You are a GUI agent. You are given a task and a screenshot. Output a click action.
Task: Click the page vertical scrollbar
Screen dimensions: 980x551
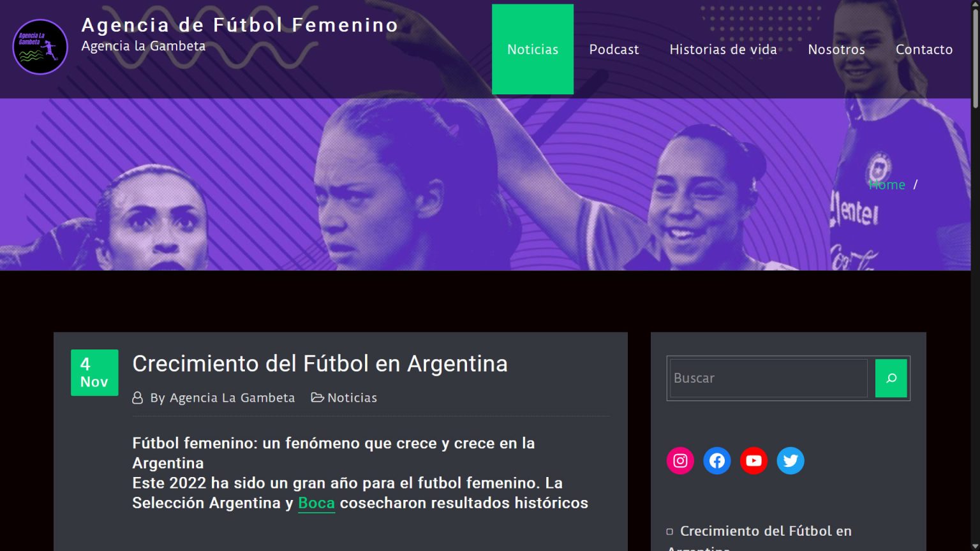[x=975, y=275]
